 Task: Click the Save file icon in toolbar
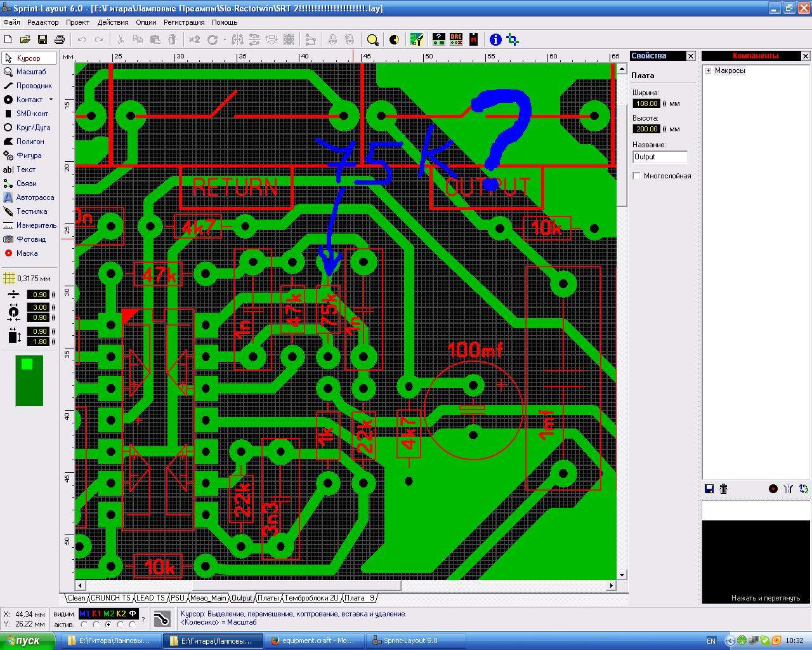(x=43, y=39)
